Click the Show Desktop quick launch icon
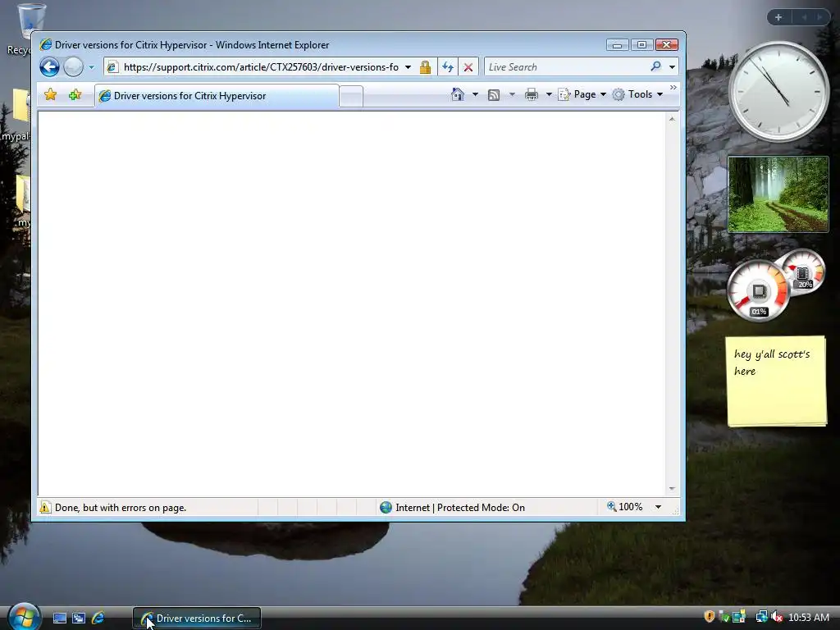Image resolution: width=840 pixels, height=630 pixels. coord(59,619)
